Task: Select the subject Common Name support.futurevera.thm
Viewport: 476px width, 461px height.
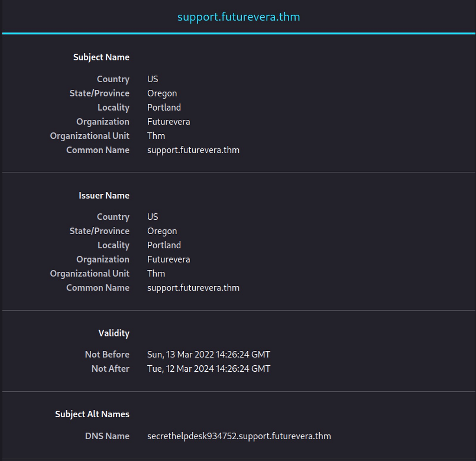Action: (x=193, y=150)
